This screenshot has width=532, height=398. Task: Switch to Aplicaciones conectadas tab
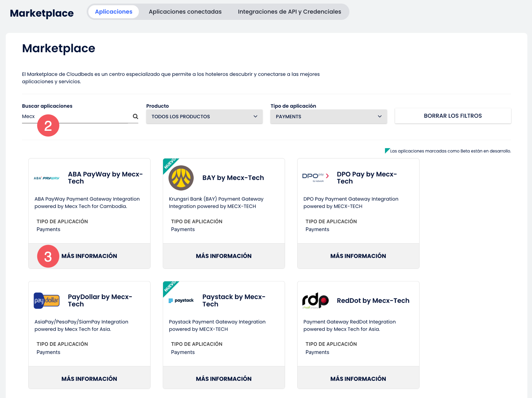tap(185, 12)
